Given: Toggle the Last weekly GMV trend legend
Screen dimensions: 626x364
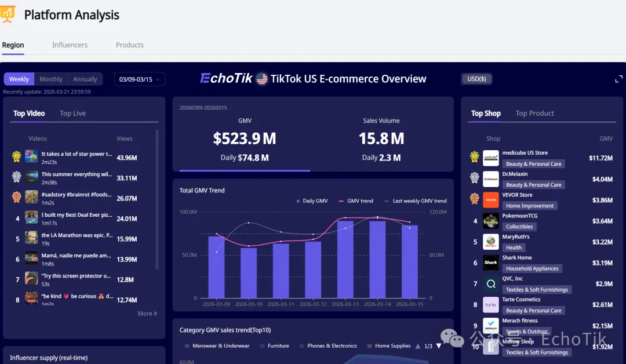Looking at the screenshot, I should point(415,201).
